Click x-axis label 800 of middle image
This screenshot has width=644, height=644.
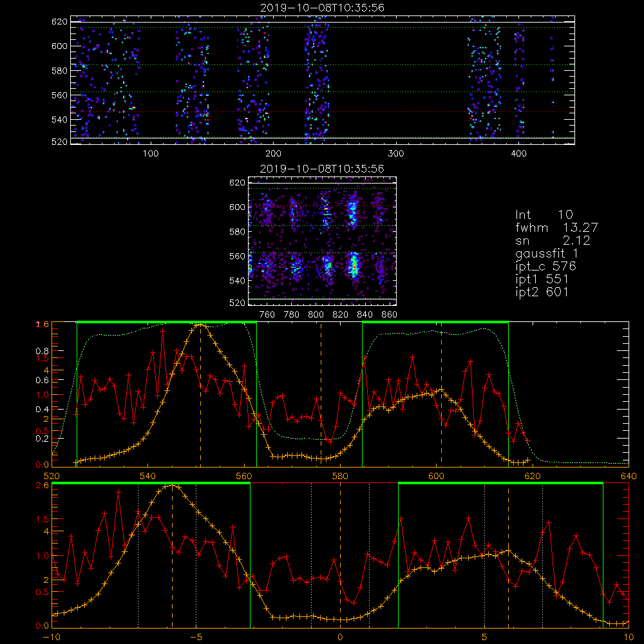point(316,315)
